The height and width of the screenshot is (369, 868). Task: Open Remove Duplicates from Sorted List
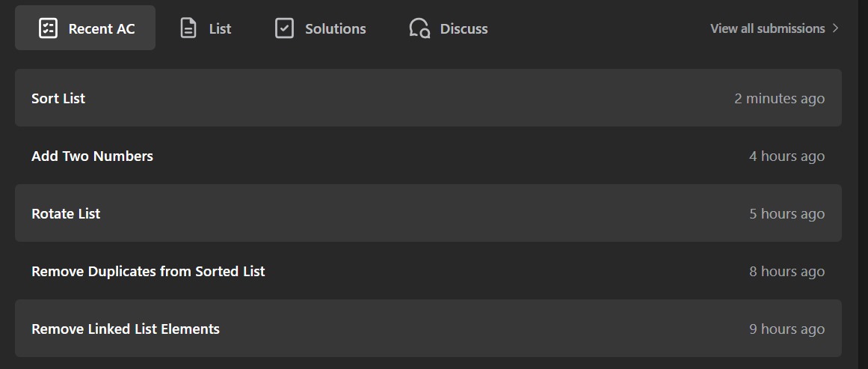428,271
